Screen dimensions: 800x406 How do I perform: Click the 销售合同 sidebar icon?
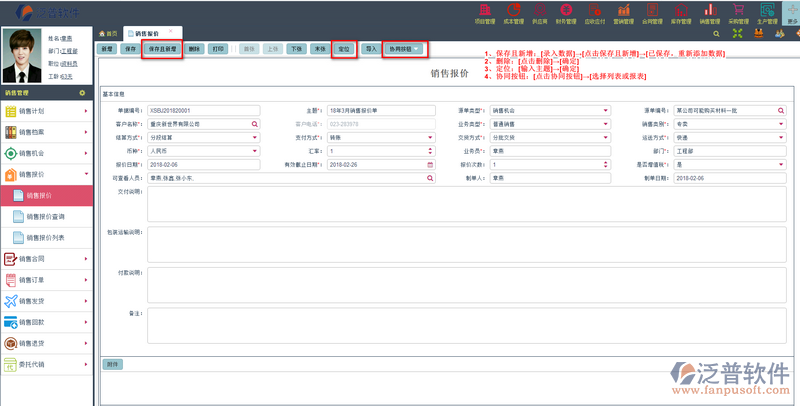click(11, 259)
